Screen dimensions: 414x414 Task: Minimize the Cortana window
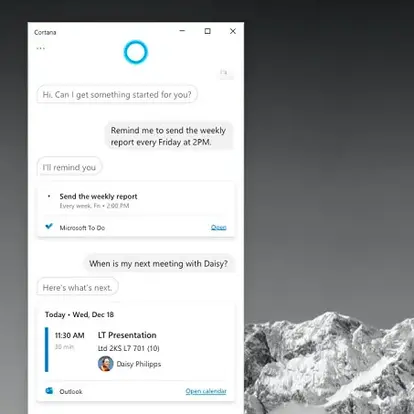[x=182, y=31]
